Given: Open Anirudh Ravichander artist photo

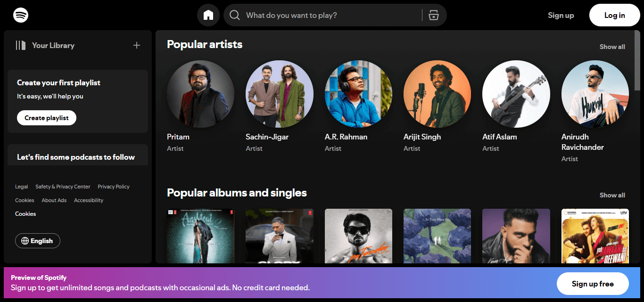Looking at the screenshot, I should point(595,94).
